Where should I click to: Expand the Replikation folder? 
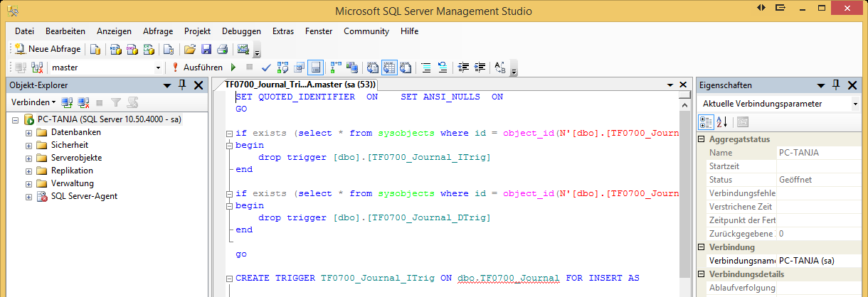[28, 171]
